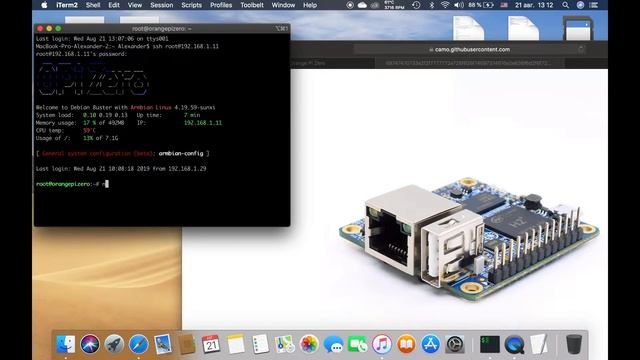
Task: Open SD card volume icon on desktop
Action: coord(578,28)
